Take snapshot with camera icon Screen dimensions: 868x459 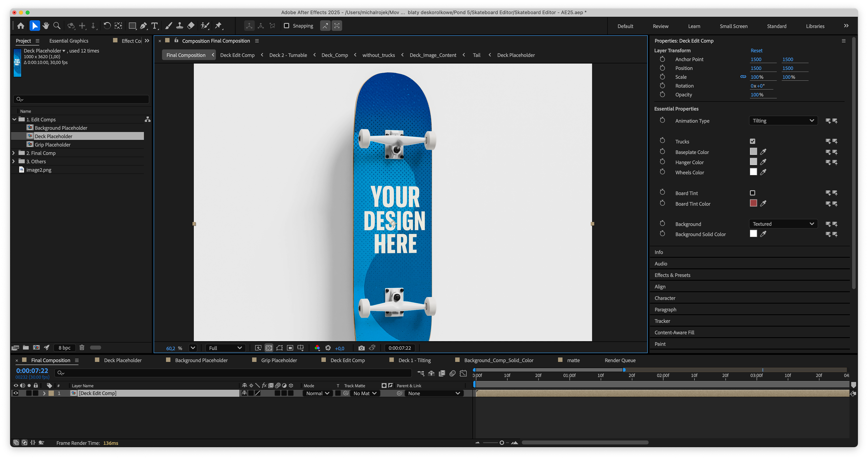coord(361,348)
